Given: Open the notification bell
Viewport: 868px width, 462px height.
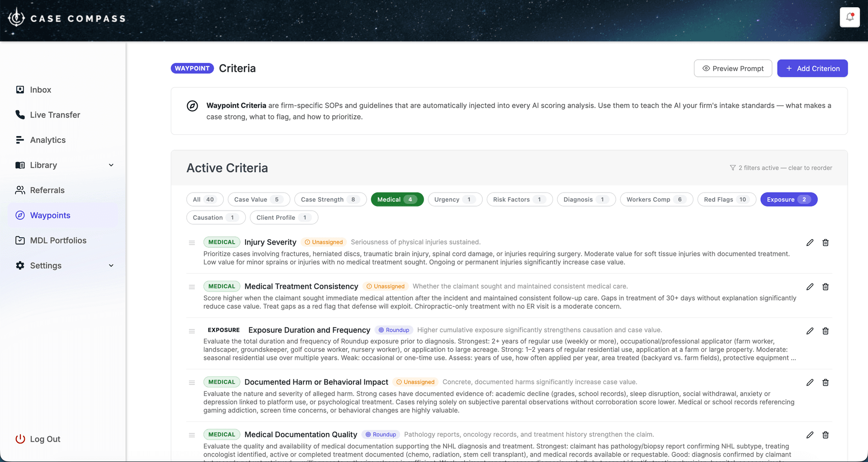Looking at the screenshot, I should click(x=849, y=17).
